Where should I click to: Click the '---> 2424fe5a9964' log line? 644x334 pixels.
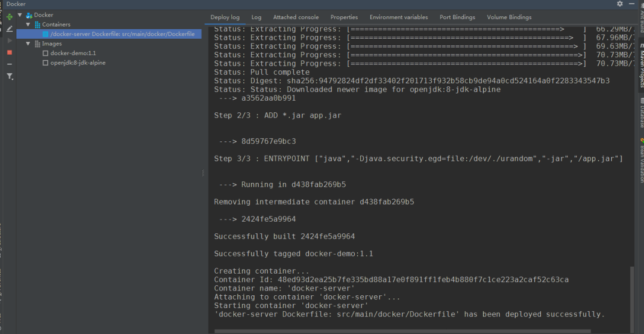coord(257,219)
